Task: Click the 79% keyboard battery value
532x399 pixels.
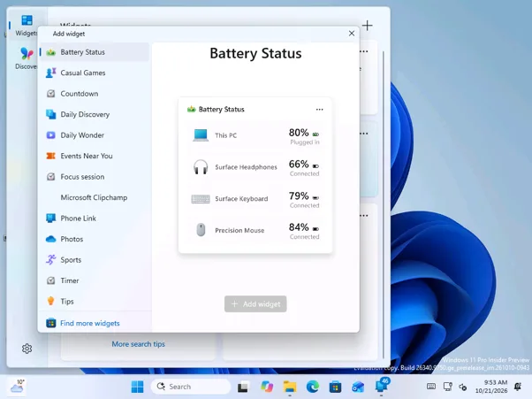Action: pyautogui.click(x=299, y=196)
